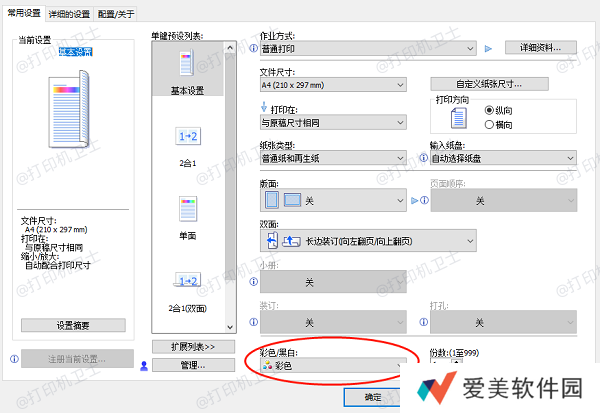Click the 扩展列表>> button

coord(193,347)
